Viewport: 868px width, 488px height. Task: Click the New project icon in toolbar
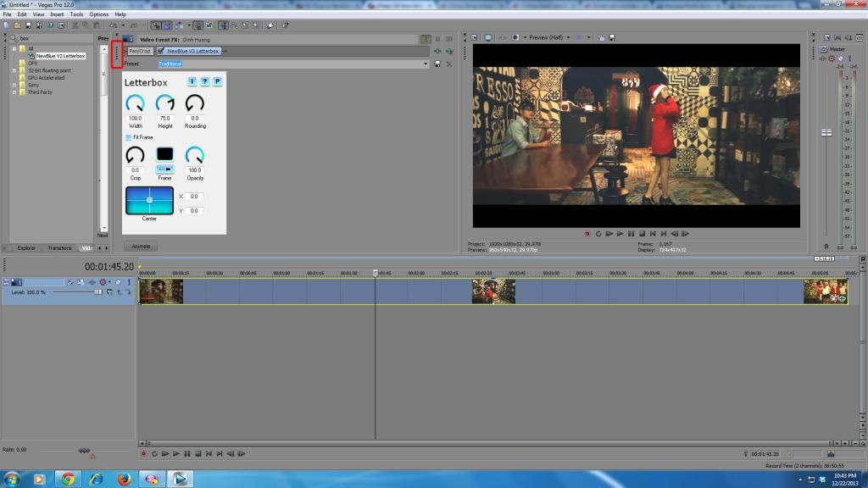(x=6, y=25)
